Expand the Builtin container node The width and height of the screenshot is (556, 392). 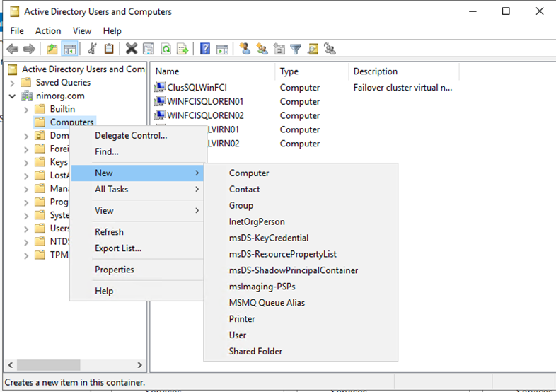click(x=26, y=109)
